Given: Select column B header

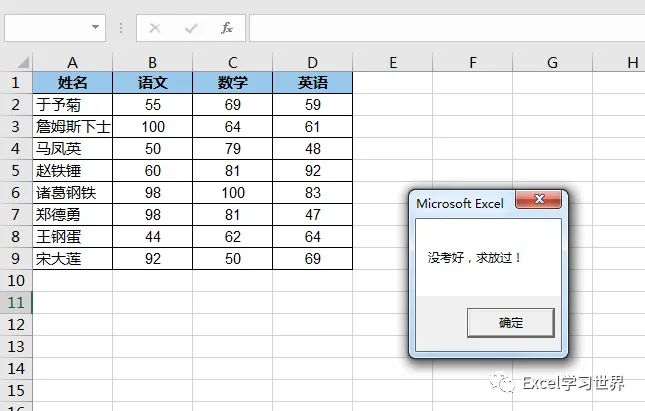Looking at the screenshot, I should (152, 62).
